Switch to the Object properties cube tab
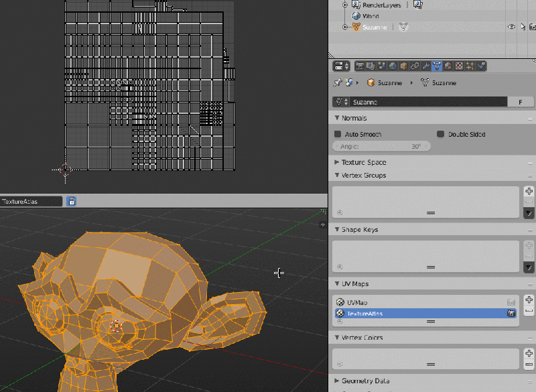The image size is (536, 392). (403, 66)
